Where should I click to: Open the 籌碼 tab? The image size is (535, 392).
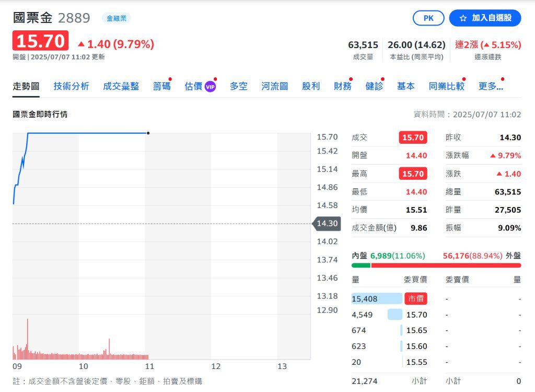tap(160, 86)
